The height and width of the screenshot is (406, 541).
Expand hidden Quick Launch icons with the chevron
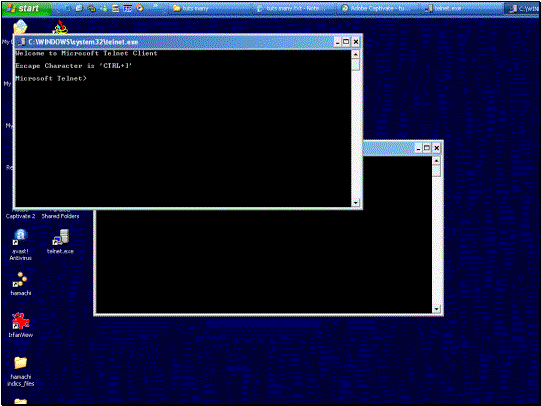pos(156,7)
